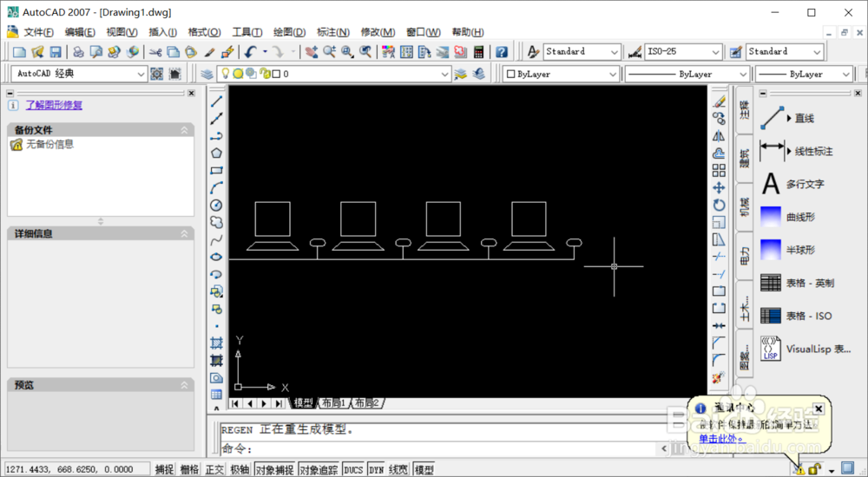The width and height of the screenshot is (868, 477).
Task: Click the 命令 command line input
Action: click(437, 448)
